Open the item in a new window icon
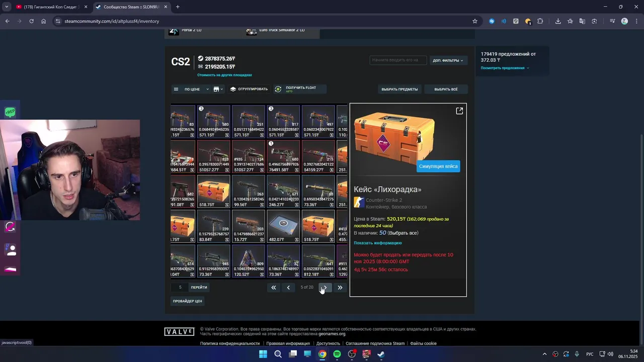Image resolution: width=644 pixels, height=362 pixels. tap(459, 111)
